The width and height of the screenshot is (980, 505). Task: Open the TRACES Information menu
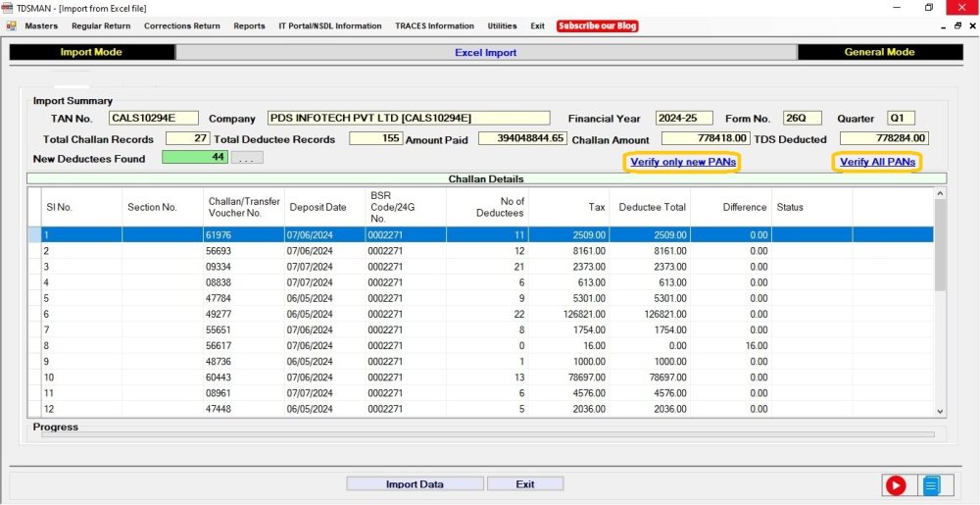tap(434, 25)
